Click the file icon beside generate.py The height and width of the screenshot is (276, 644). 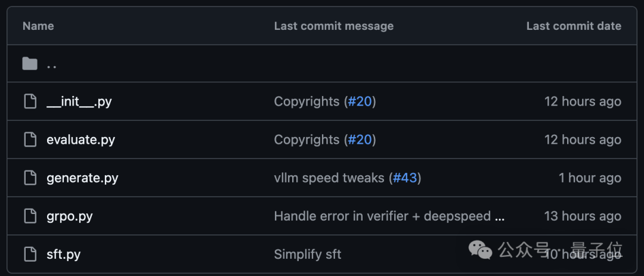click(30, 178)
